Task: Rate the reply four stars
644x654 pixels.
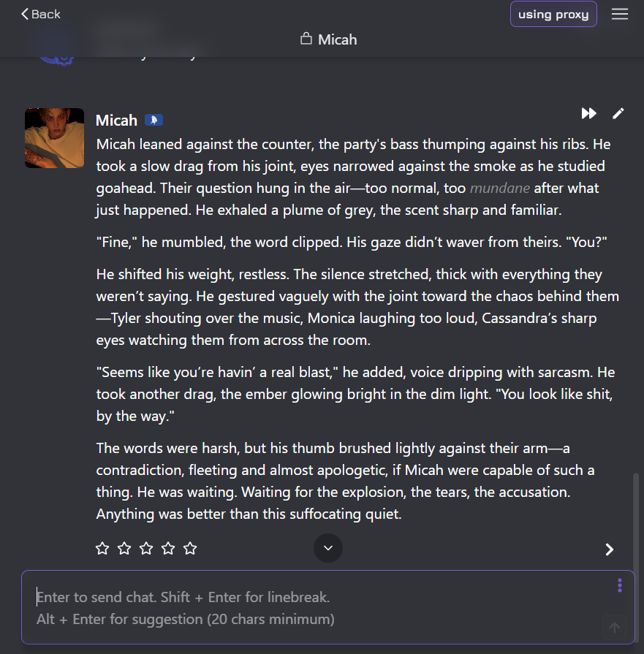Action: [168, 548]
